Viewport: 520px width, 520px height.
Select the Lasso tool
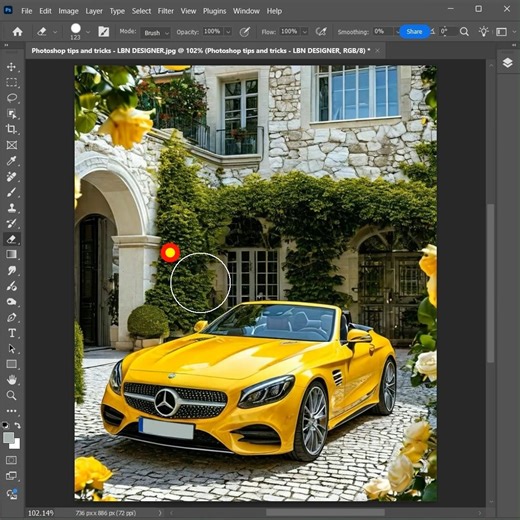(12, 98)
